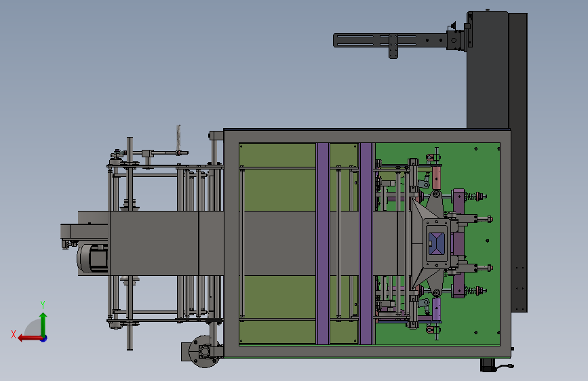Screen dimensions: 588x381
Task: Select the olive-green panel above the conveyor belt
Action: (x=277, y=177)
